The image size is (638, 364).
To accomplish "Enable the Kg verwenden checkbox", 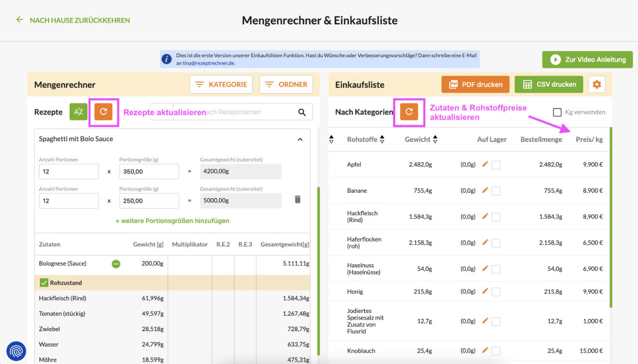I will tap(557, 112).
